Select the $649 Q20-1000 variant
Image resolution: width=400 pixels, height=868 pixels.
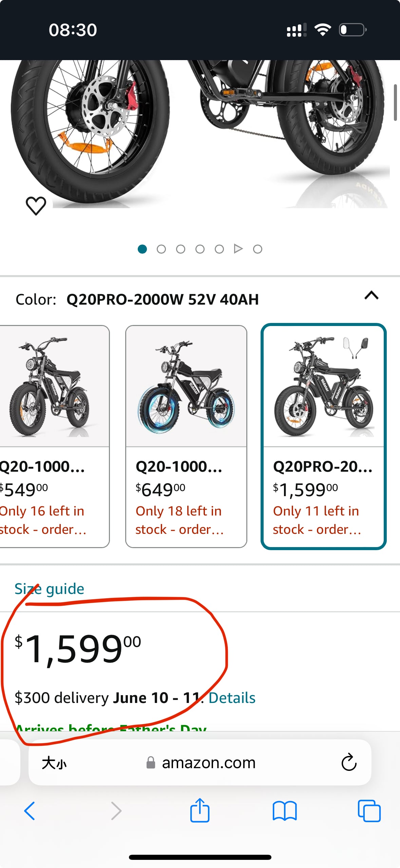pos(186,436)
